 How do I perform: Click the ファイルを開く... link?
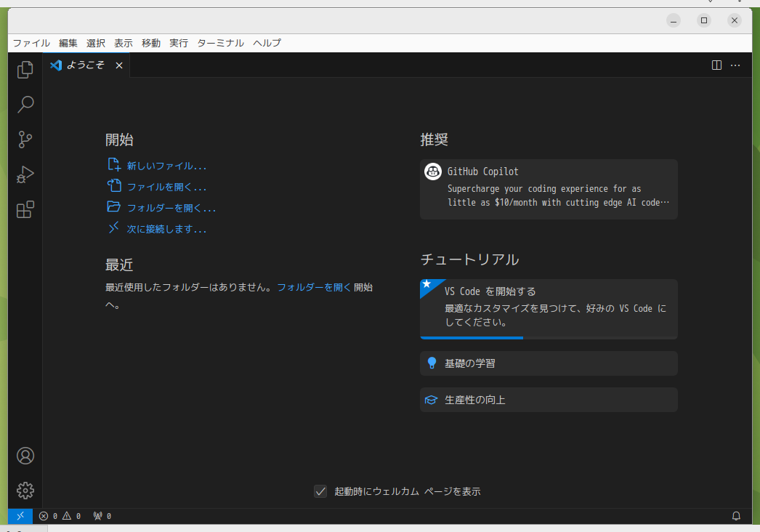click(166, 187)
